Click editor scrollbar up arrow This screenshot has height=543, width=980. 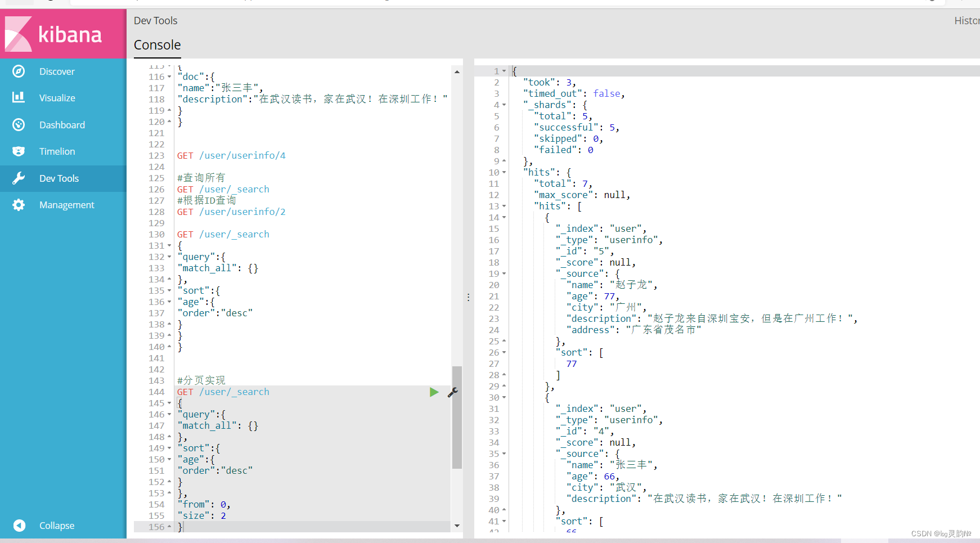pyautogui.click(x=457, y=71)
